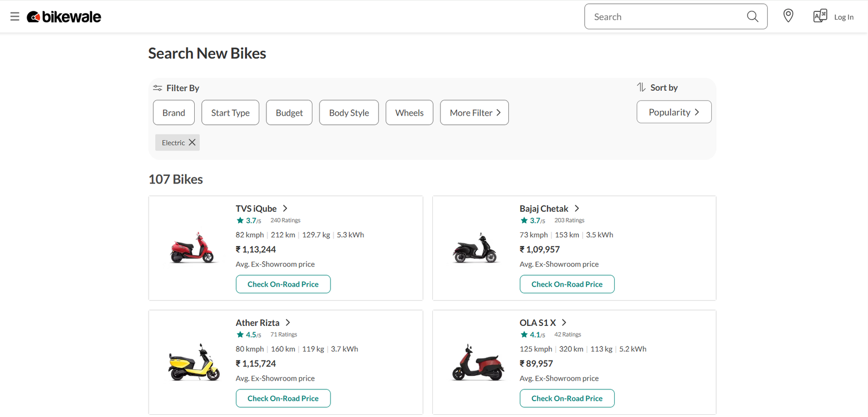Click the 203 Ratings text
868x417 pixels.
[569, 220]
